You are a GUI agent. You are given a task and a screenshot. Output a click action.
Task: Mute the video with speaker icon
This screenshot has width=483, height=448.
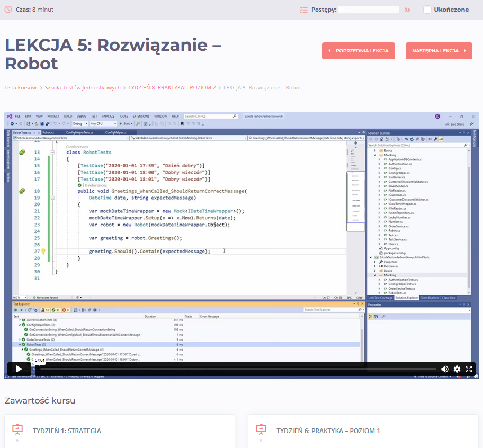[444, 369]
